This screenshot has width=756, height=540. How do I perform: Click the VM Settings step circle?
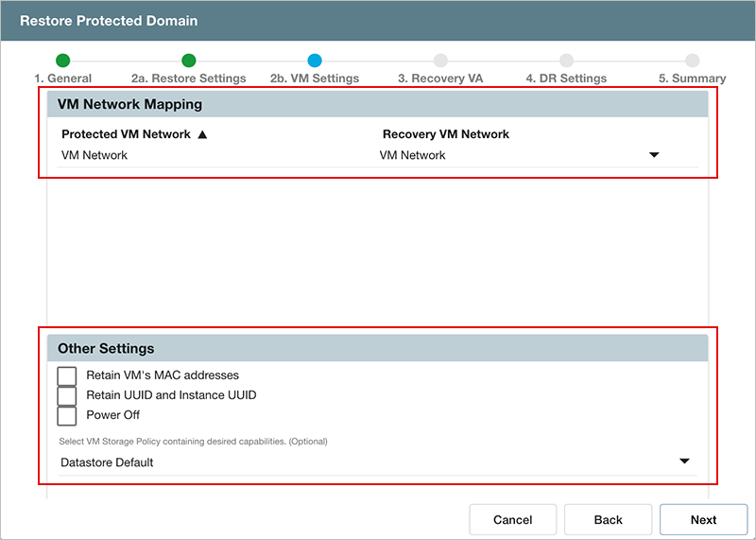click(315, 61)
